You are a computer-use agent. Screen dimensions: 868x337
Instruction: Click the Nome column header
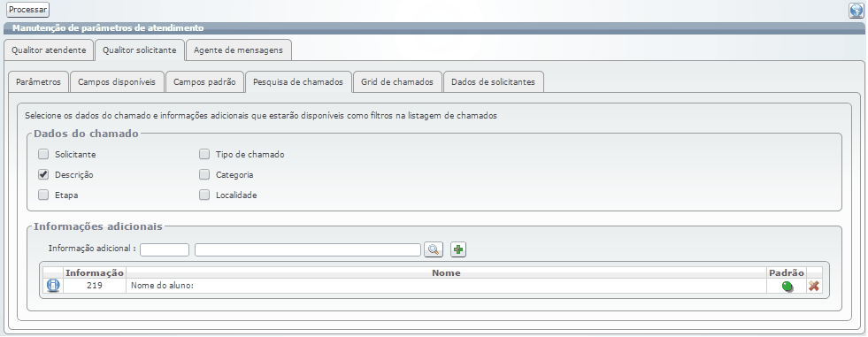[446, 272]
